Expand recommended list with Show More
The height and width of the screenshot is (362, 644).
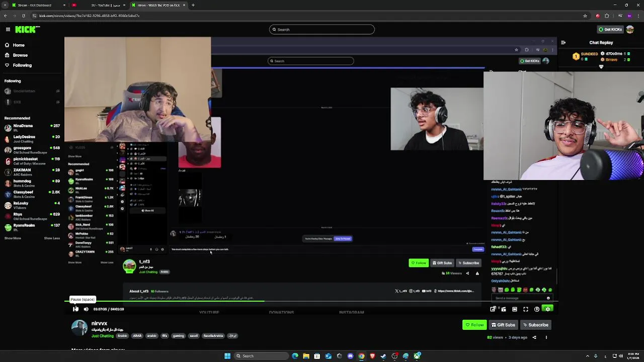pos(13,238)
